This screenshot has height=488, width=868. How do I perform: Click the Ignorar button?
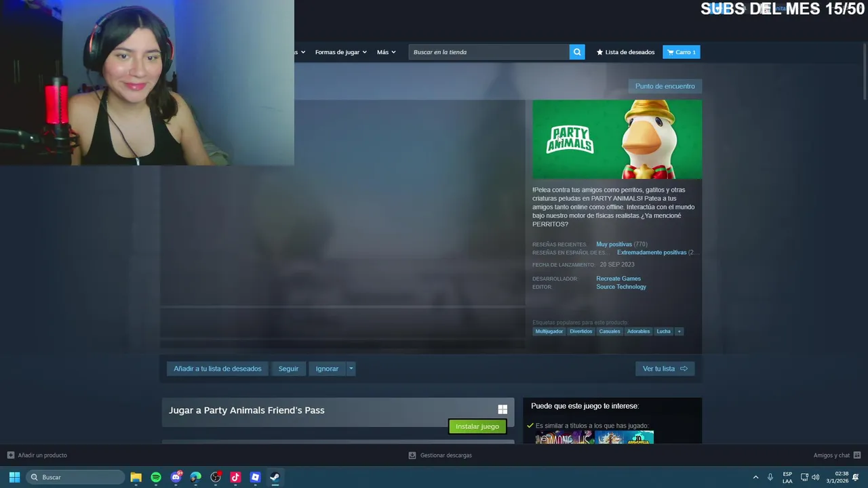click(x=327, y=369)
